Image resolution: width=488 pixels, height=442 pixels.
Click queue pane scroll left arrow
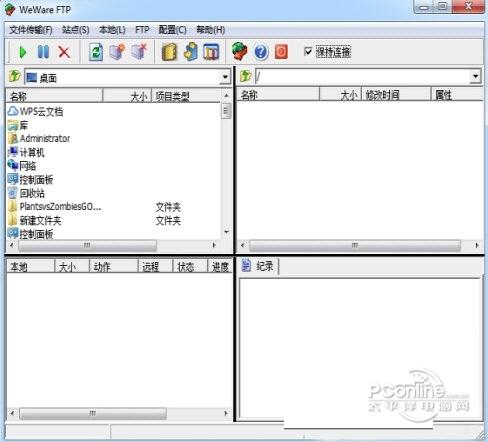tap(12, 413)
